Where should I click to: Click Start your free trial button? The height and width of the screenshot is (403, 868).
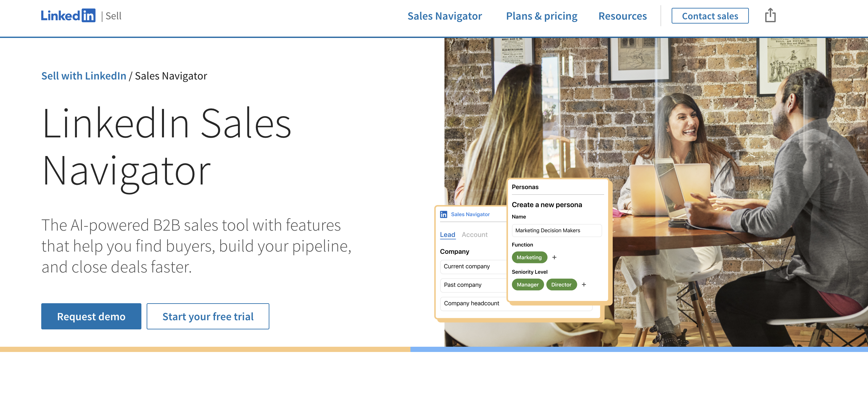coord(208,316)
